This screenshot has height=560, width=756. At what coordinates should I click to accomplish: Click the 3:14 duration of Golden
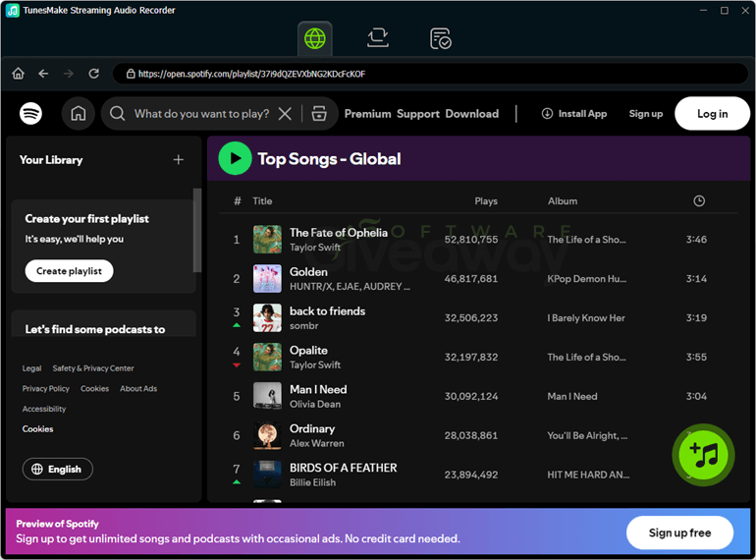(696, 279)
